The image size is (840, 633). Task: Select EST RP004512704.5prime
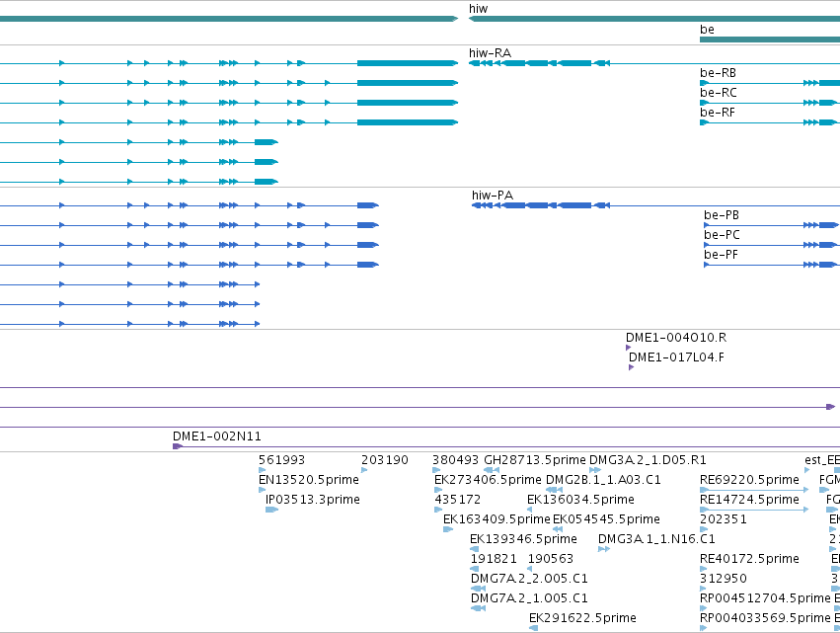click(x=765, y=598)
